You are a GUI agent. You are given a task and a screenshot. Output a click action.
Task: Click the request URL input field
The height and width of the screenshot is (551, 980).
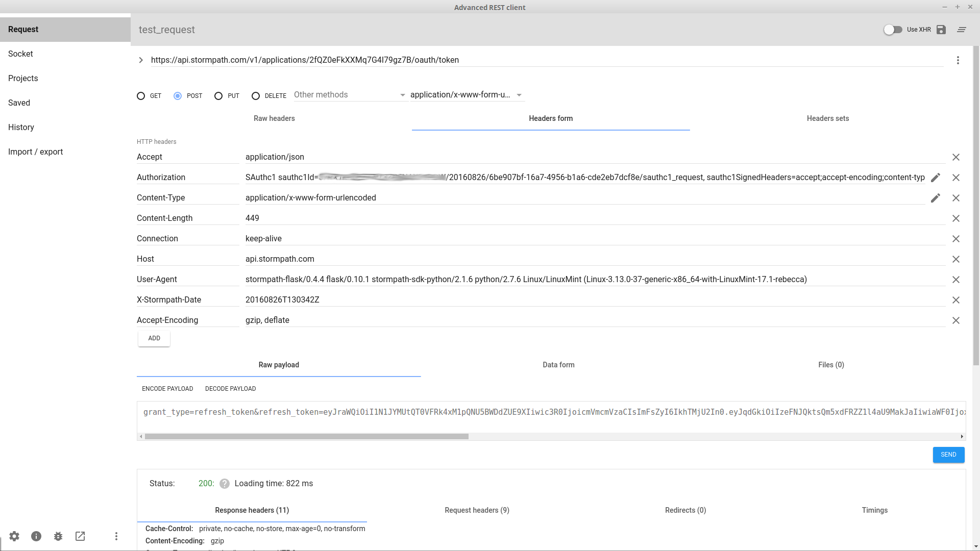click(x=547, y=60)
